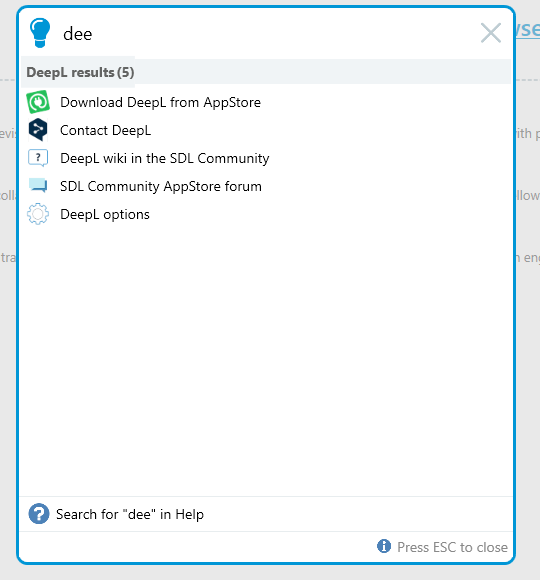Open DeepL wiki in the SDL Community

[x=265, y=158]
